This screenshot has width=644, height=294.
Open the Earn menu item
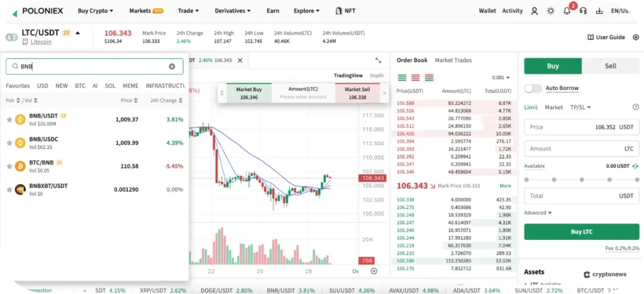coord(273,11)
